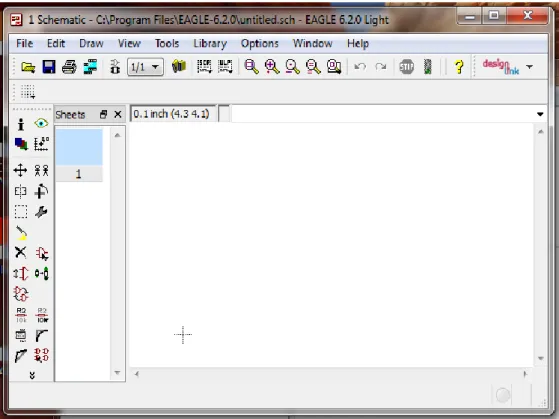Select the Gateswap tool
This screenshot has width=559, height=419.
point(21,294)
